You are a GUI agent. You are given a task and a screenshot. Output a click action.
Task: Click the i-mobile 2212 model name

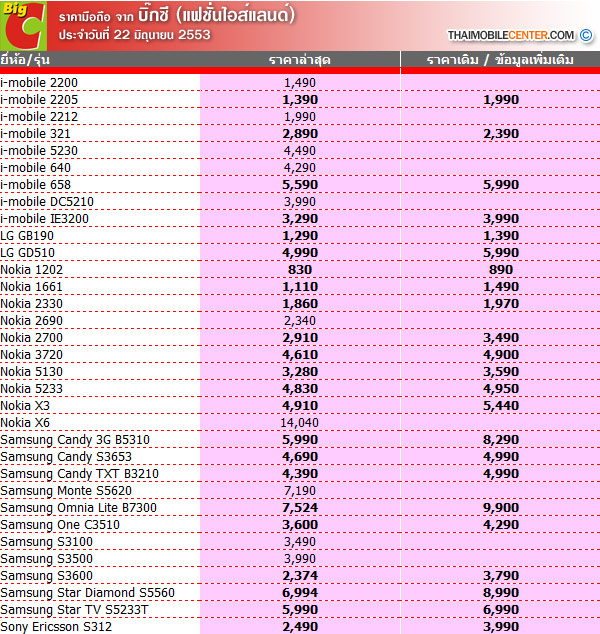point(39,116)
